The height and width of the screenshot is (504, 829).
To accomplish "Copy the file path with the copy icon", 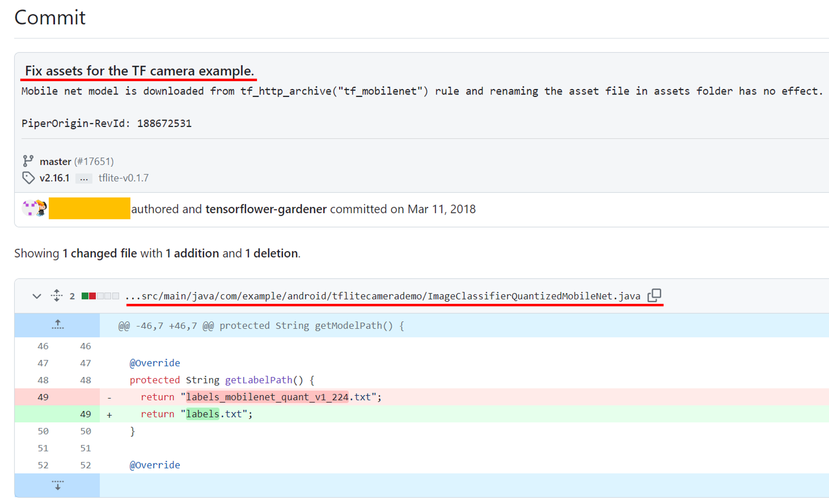I will pos(654,296).
